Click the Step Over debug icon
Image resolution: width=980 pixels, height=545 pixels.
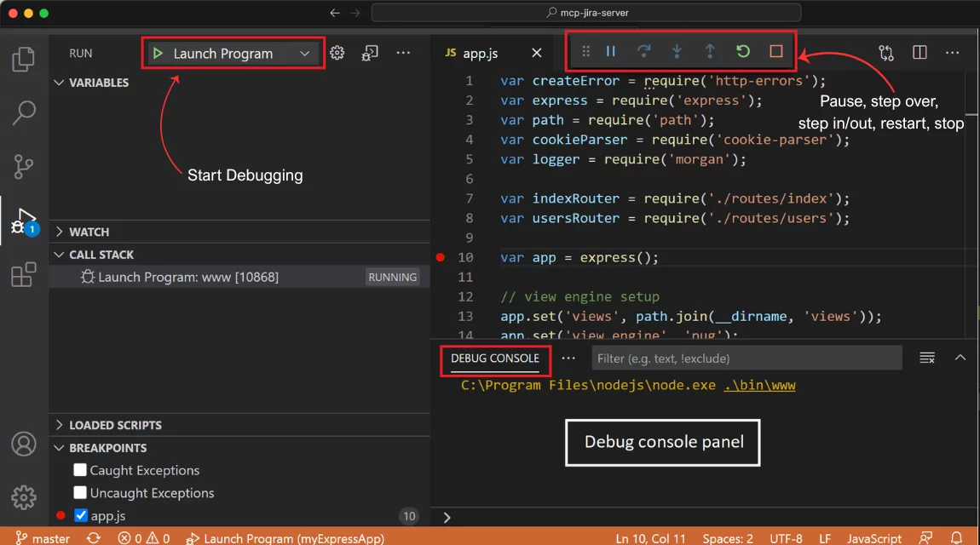[644, 52]
